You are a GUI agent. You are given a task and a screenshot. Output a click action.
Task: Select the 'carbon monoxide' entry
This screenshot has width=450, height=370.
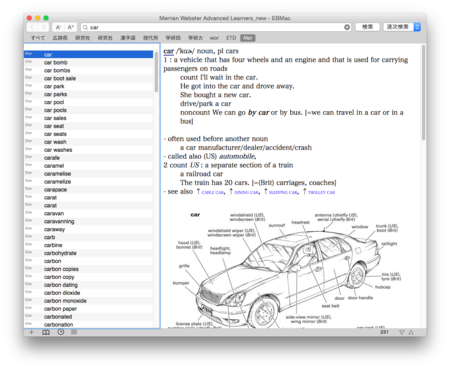pyautogui.click(x=88, y=301)
